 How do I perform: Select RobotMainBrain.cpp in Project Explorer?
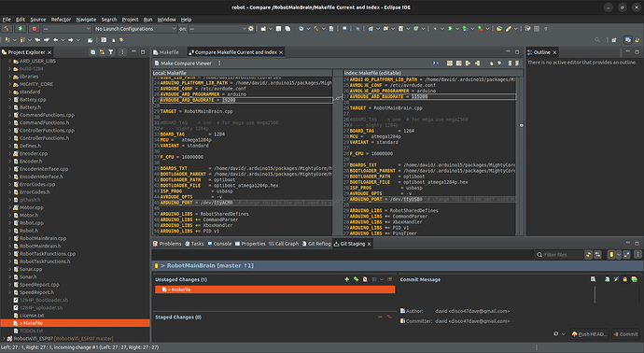point(43,238)
